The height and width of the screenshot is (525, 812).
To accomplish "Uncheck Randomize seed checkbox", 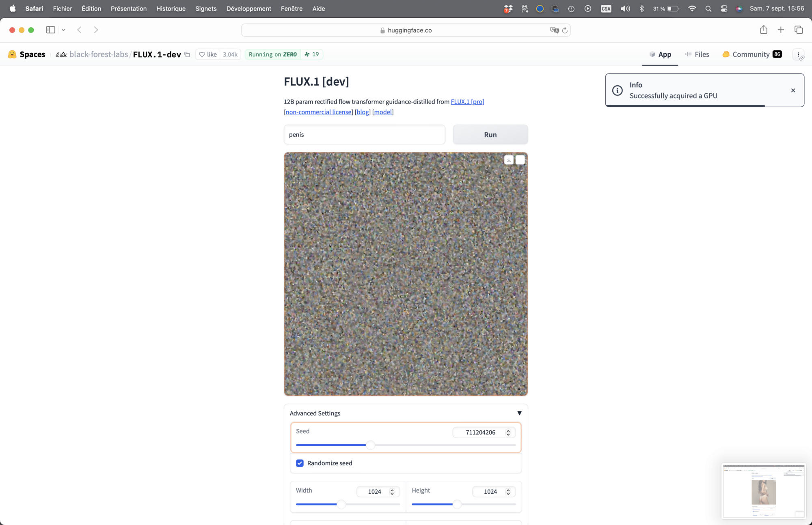I will click(x=300, y=463).
